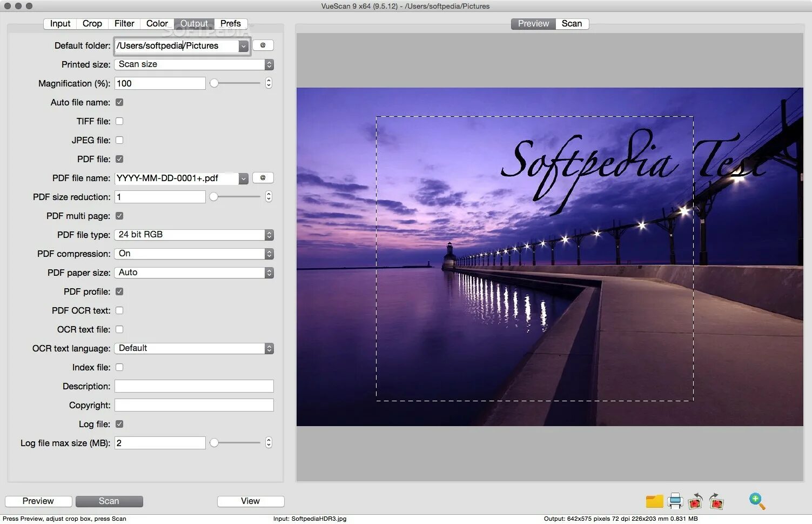Click the Magnification stepper arrows
This screenshot has height=524, width=812.
coord(269,83)
